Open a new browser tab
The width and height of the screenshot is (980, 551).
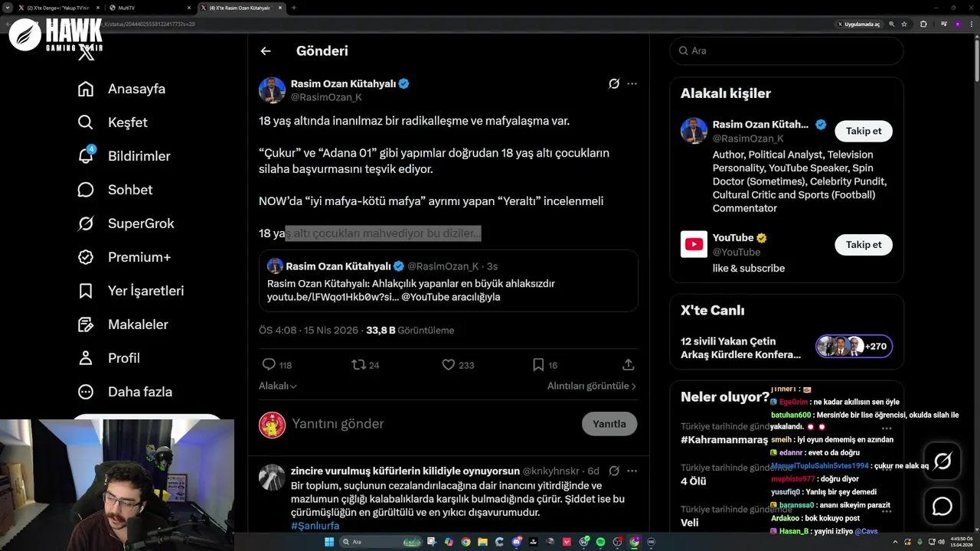[294, 8]
